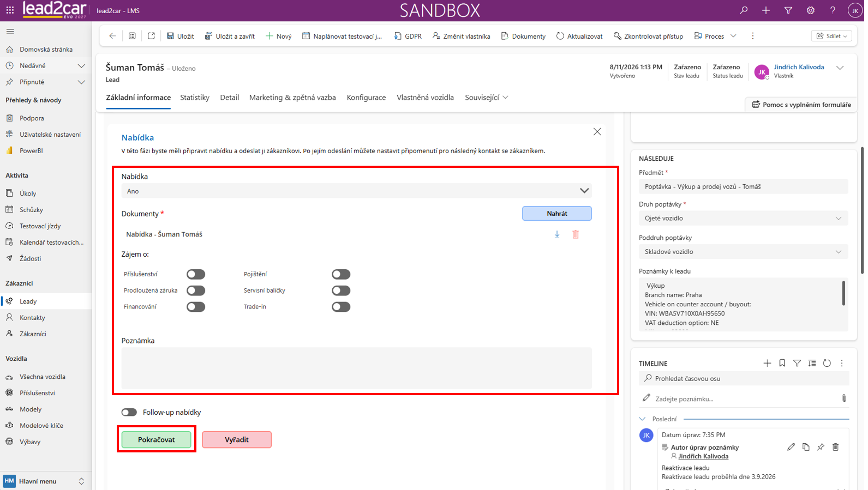
Task: Click the timeline bookmark icon
Action: click(x=782, y=363)
